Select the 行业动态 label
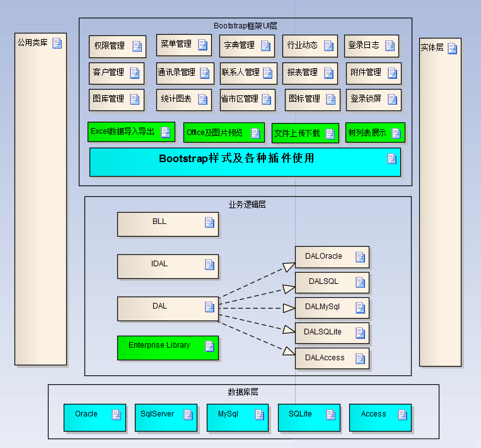This screenshot has width=481, height=448. click(302, 45)
